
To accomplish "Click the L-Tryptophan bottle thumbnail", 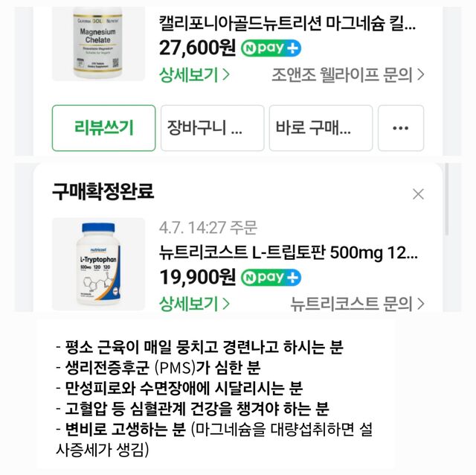I will 98,264.
